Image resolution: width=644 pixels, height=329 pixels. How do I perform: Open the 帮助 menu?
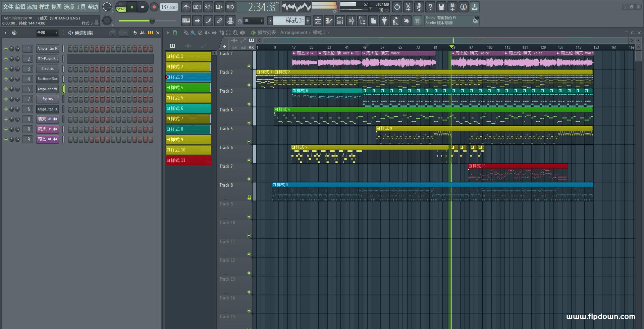(x=93, y=7)
